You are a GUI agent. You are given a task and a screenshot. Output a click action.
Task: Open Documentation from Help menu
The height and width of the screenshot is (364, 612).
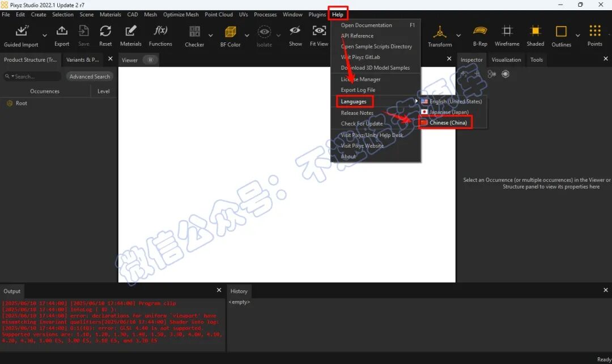(366, 25)
